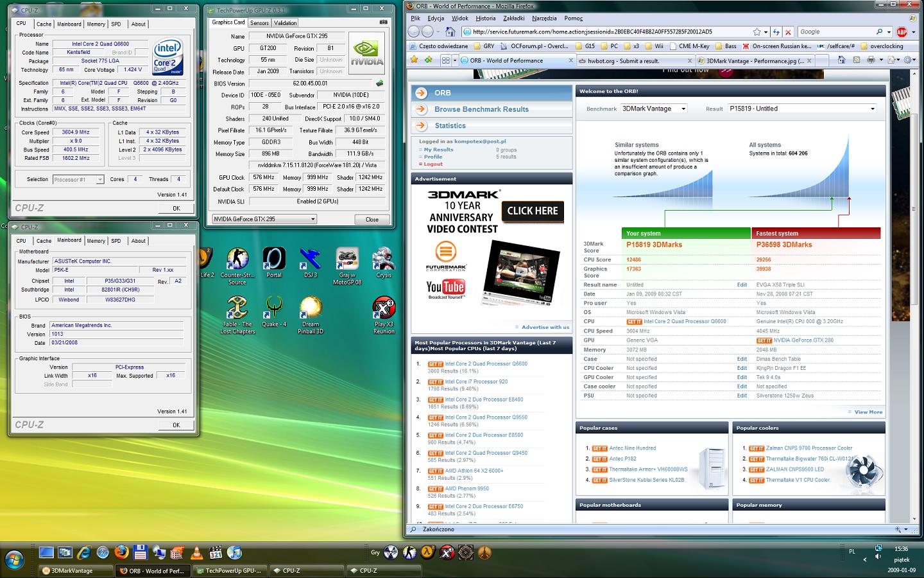Click GPU-Z screenshot camera icon
Image resolution: width=924 pixels, height=578 pixels.
point(383,22)
